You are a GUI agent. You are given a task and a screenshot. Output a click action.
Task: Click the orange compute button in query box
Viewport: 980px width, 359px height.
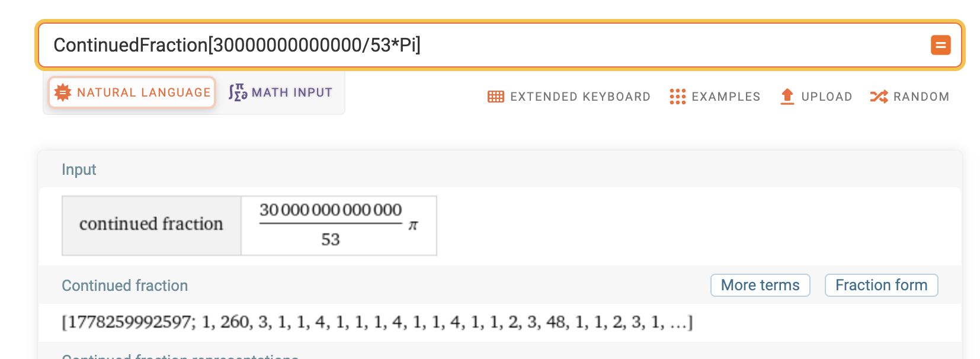coord(940,45)
